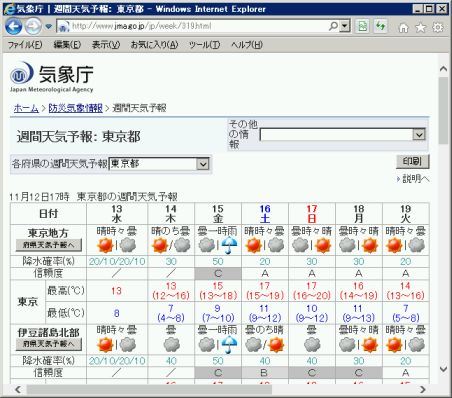Click Tokyo weather icon for 19 火
The height and width of the screenshot is (398, 452).
click(406, 246)
